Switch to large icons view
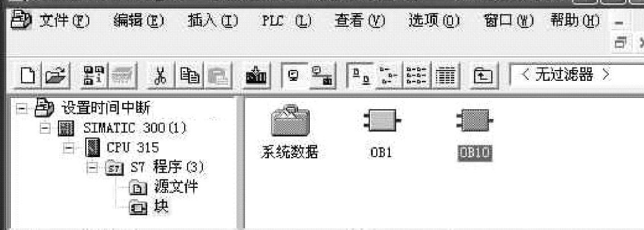 click(359, 76)
